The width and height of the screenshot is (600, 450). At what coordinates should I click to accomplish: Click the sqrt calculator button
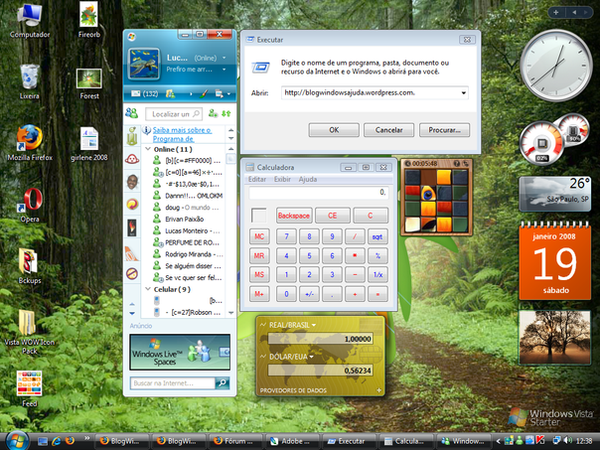[377, 236]
